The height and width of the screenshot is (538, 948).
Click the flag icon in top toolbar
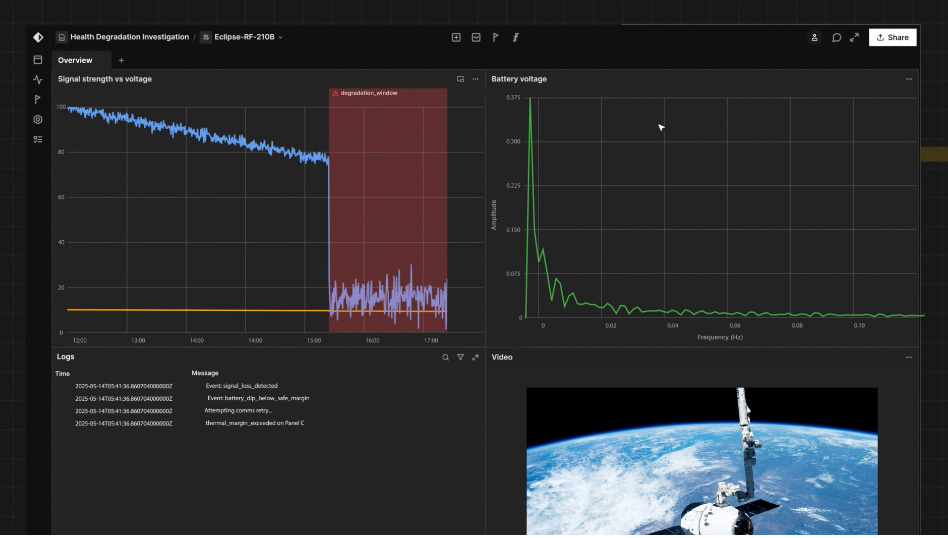point(495,37)
